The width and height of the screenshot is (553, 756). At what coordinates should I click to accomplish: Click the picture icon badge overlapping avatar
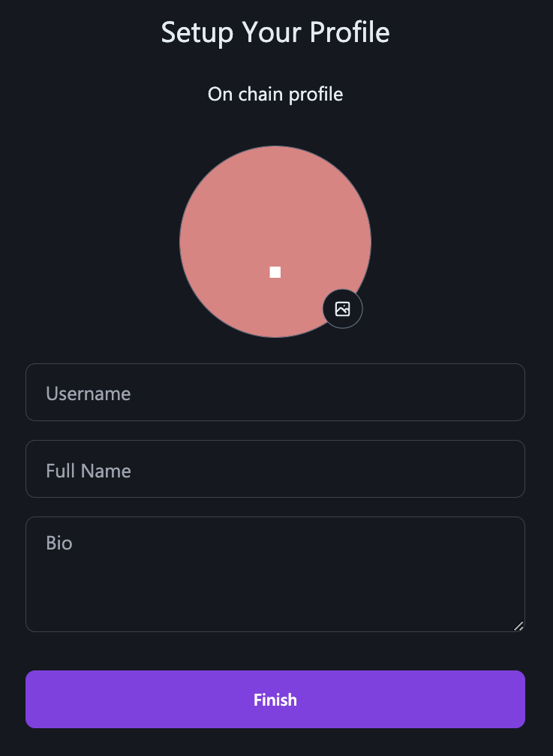click(342, 309)
